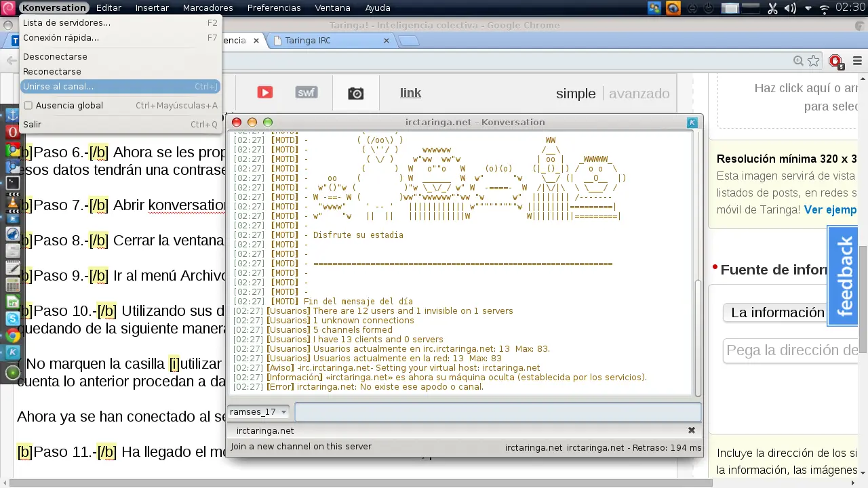Launch Opera from the dock
The image size is (868, 488).
tap(12, 132)
